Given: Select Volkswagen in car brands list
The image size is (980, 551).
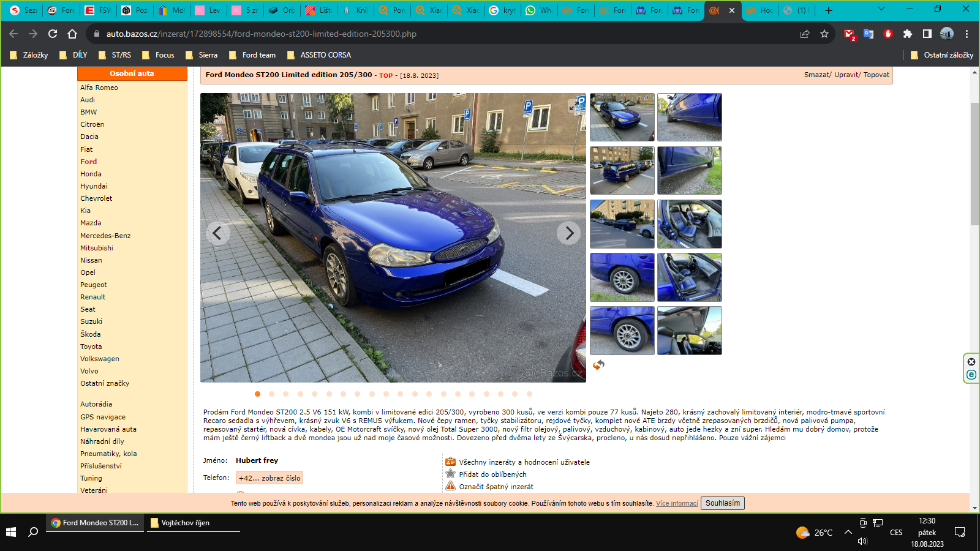Looking at the screenshot, I should (100, 359).
